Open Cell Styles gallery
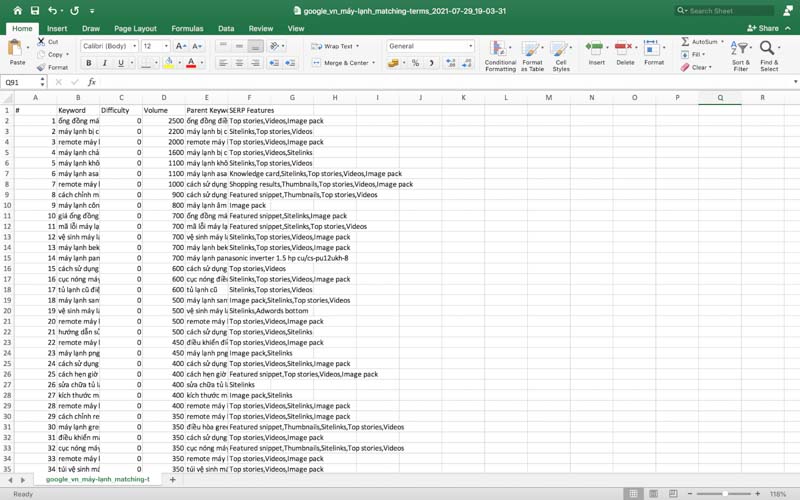 [561, 55]
